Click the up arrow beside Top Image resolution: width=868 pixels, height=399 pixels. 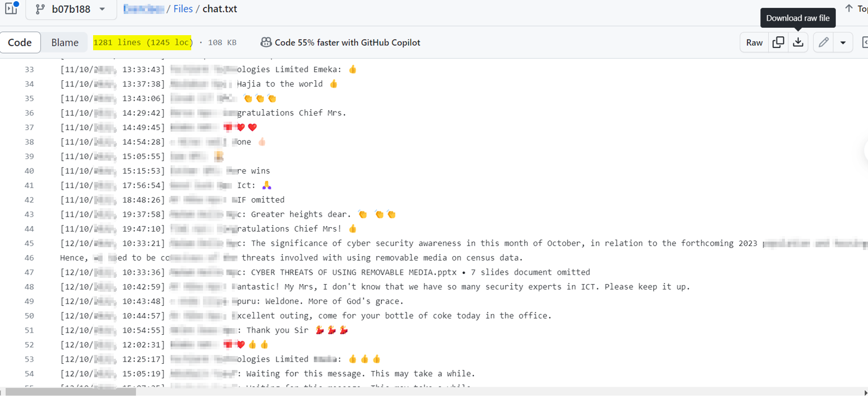click(x=848, y=8)
